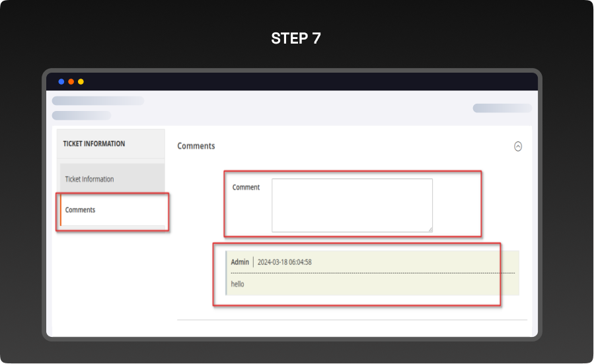Click the orange dot window control

point(71,82)
